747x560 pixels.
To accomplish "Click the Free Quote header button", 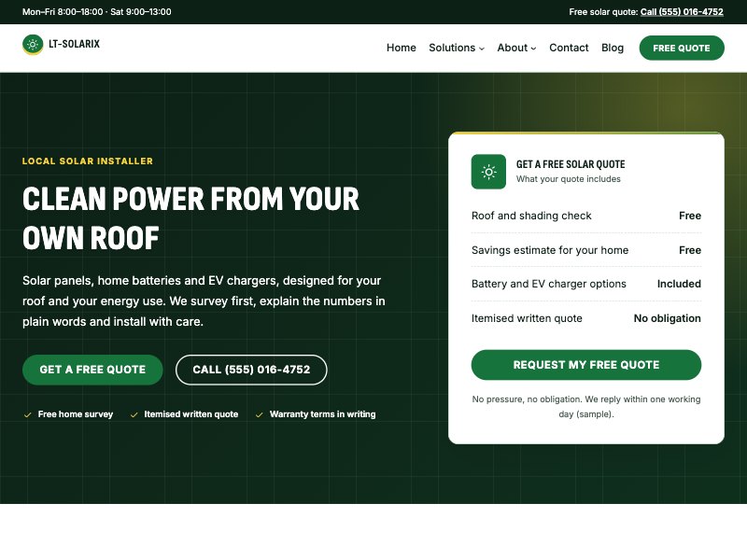I will [x=682, y=48].
